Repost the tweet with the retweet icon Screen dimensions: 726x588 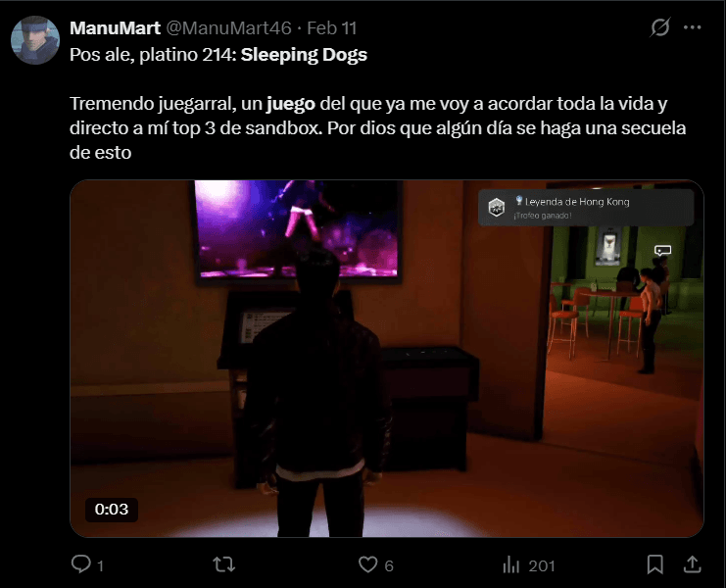[224, 564]
